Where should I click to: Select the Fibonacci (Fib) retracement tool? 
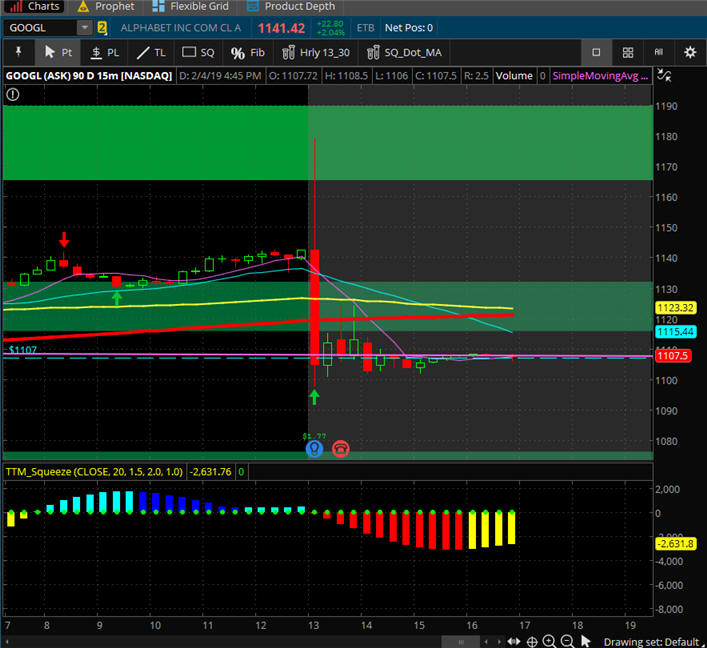(x=247, y=52)
